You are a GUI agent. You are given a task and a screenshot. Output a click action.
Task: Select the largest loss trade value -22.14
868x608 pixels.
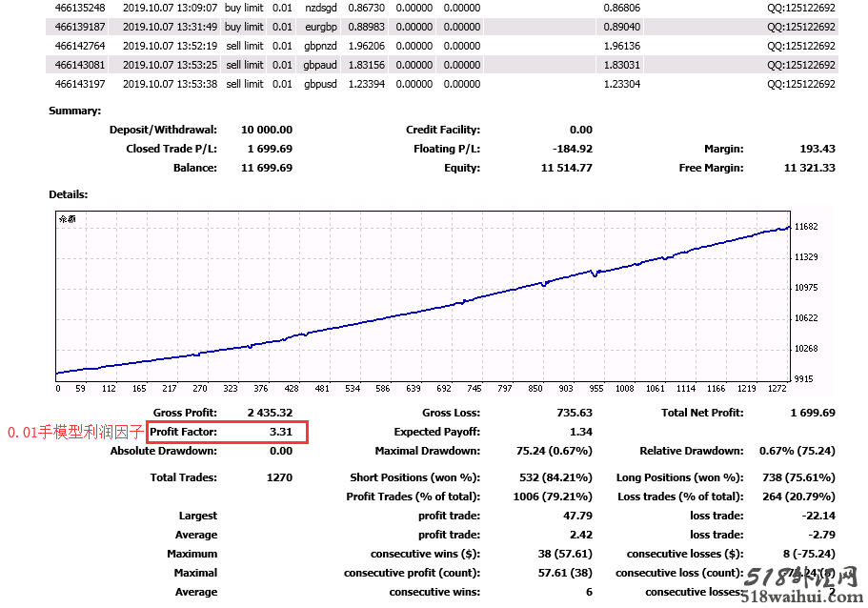(818, 516)
